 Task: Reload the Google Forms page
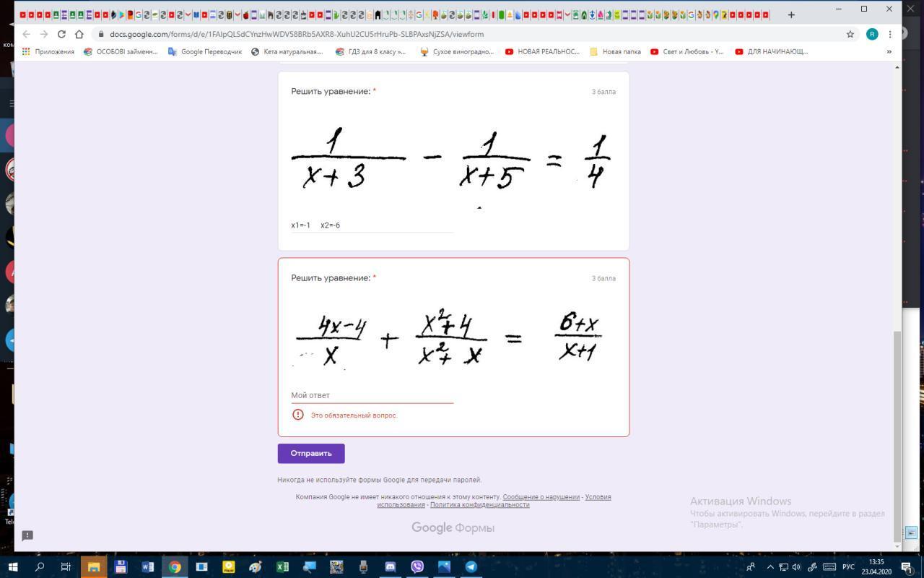61,34
